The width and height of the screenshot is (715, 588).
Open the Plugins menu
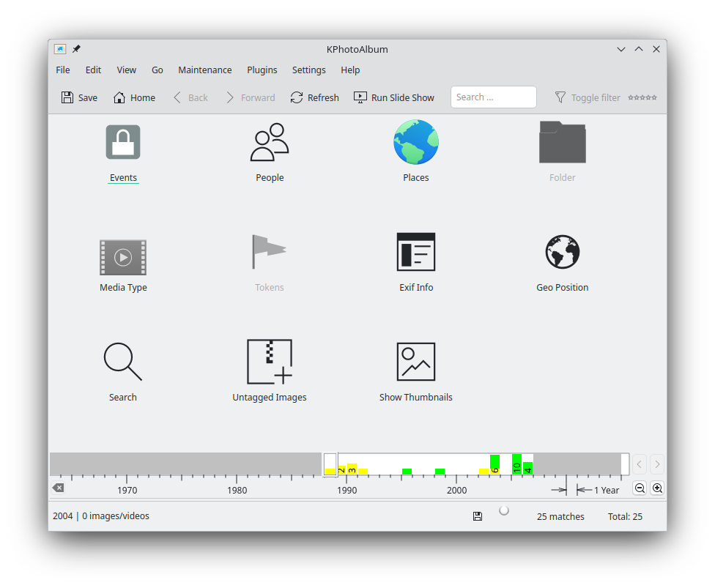tap(262, 70)
